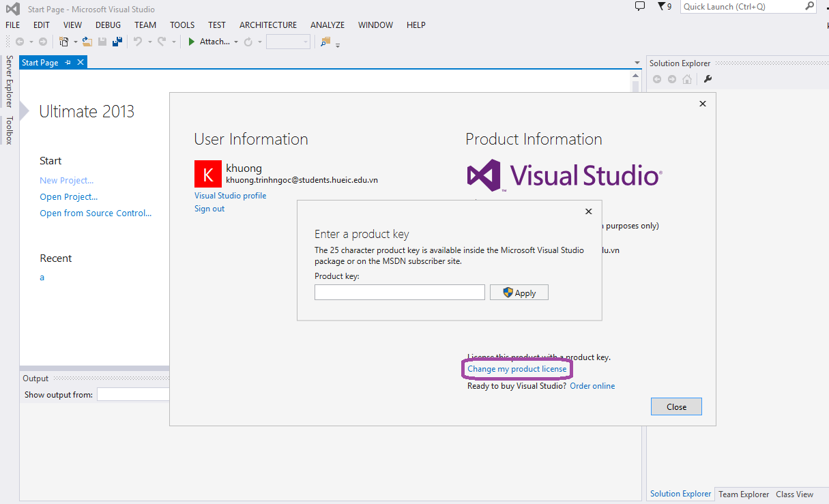The image size is (829, 504).
Task: Open the VIEW menu
Action: (72, 25)
